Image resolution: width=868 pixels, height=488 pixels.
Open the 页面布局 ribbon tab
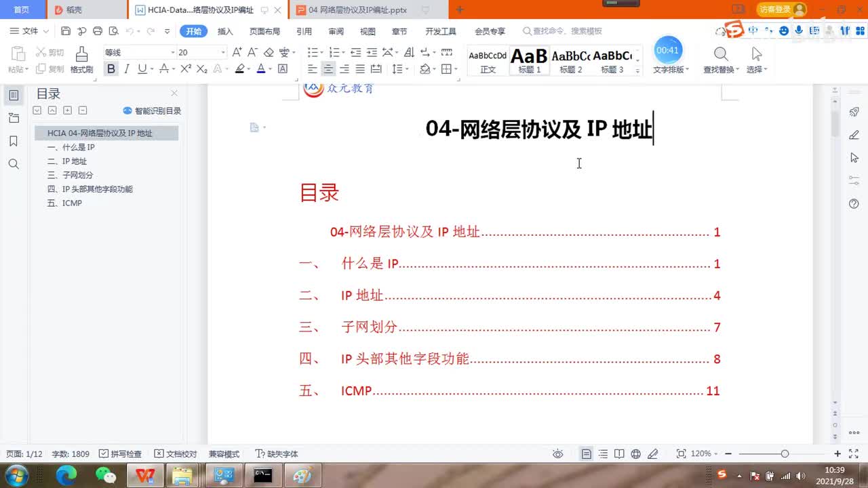[264, 31]
